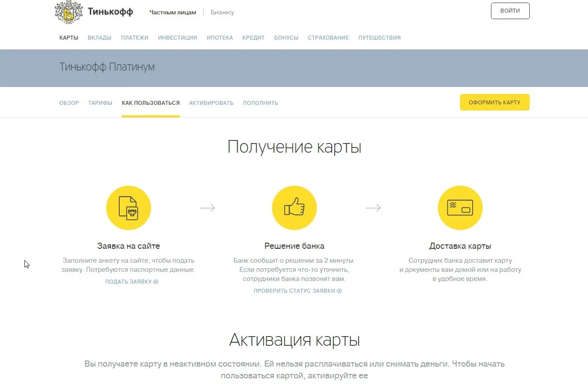Click the Доставка карты step title
The width and height of the screenshot is (588, 384).
click(460, 246)
